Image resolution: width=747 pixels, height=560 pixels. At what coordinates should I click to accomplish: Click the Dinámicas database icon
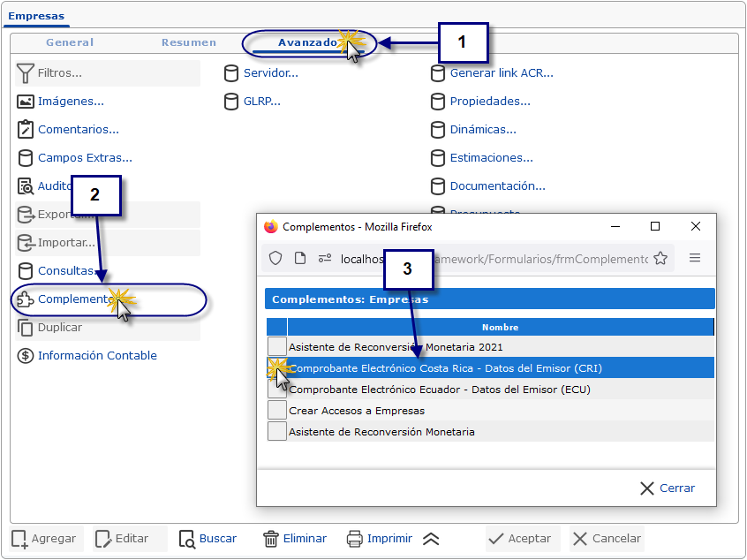437,129
